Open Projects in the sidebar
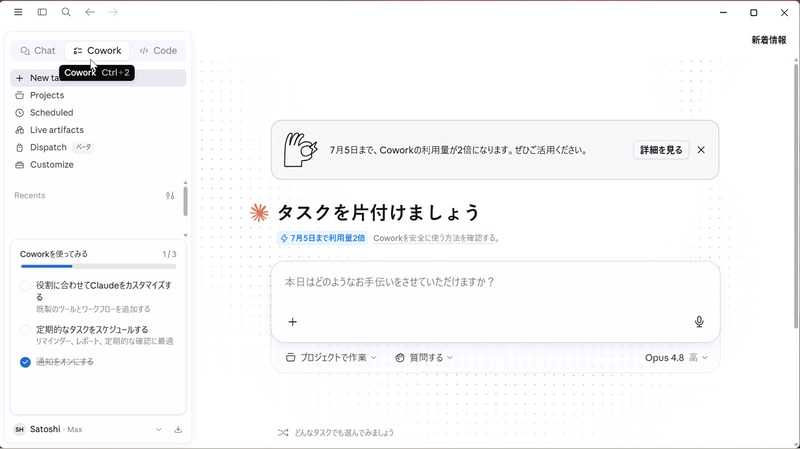800x449 pixels. point(98,95)
